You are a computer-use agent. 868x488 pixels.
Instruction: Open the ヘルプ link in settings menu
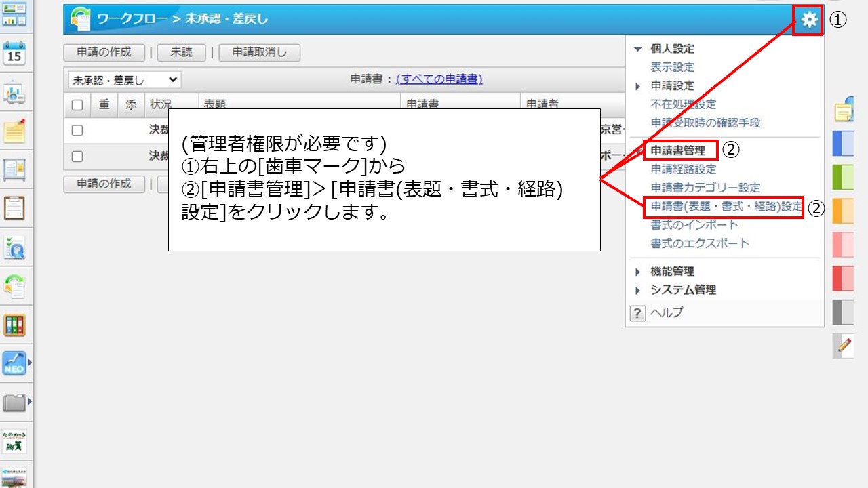point(667,312)
